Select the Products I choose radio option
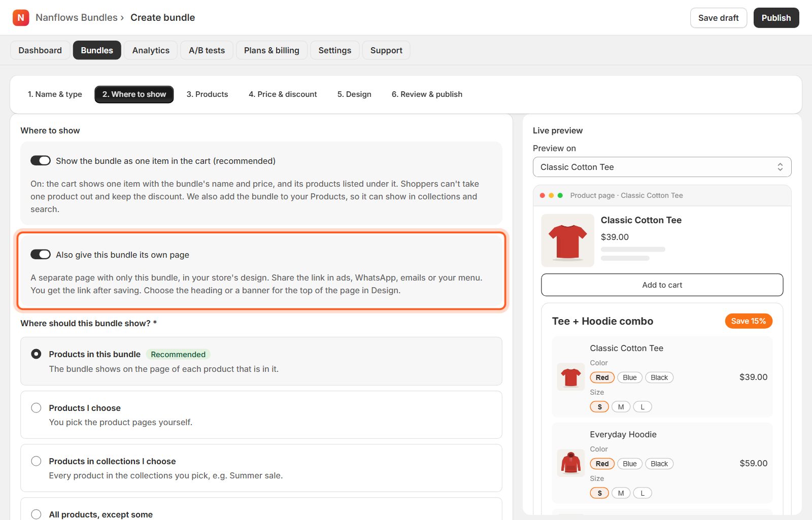812x520 pixels. click(36, 408)
